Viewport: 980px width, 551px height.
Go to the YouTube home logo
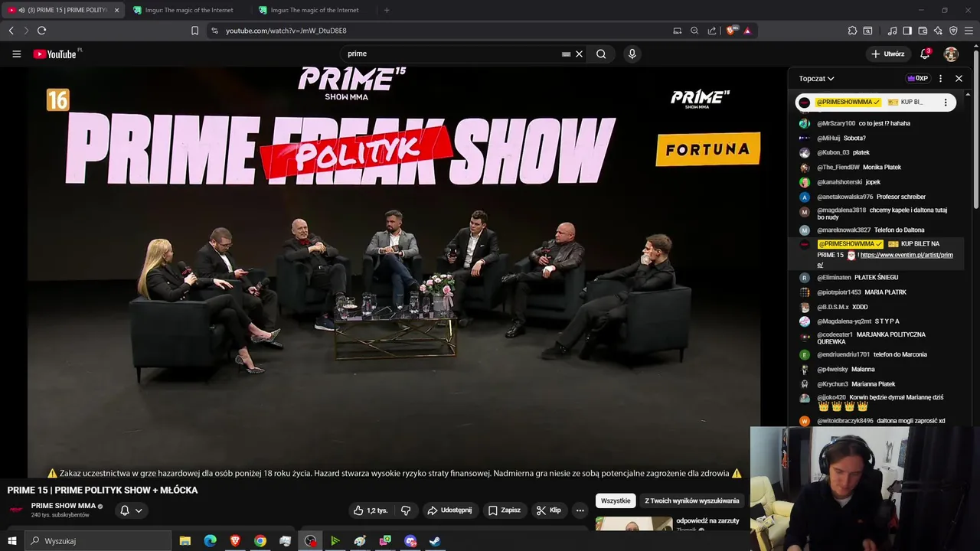pos(57,54)
